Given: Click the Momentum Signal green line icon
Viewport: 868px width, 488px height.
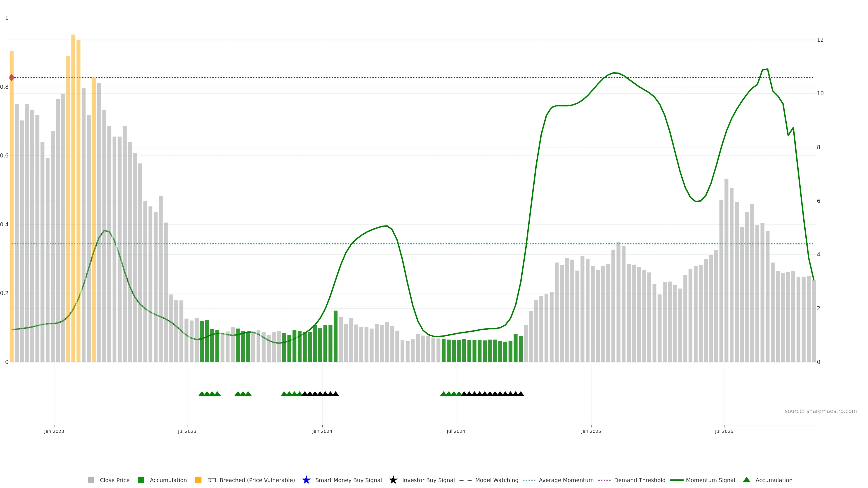Looking at the screenshot, I should coord(677,480).
